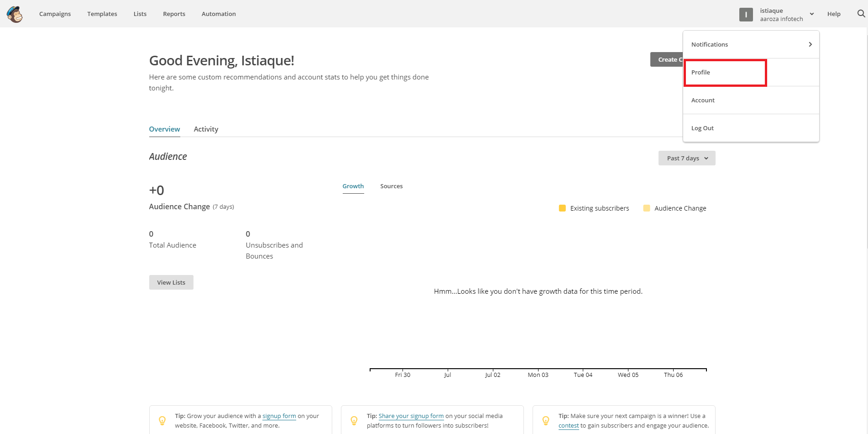
Task: Switch to the Sources chart tab
Action: click(x=391, y=186)
